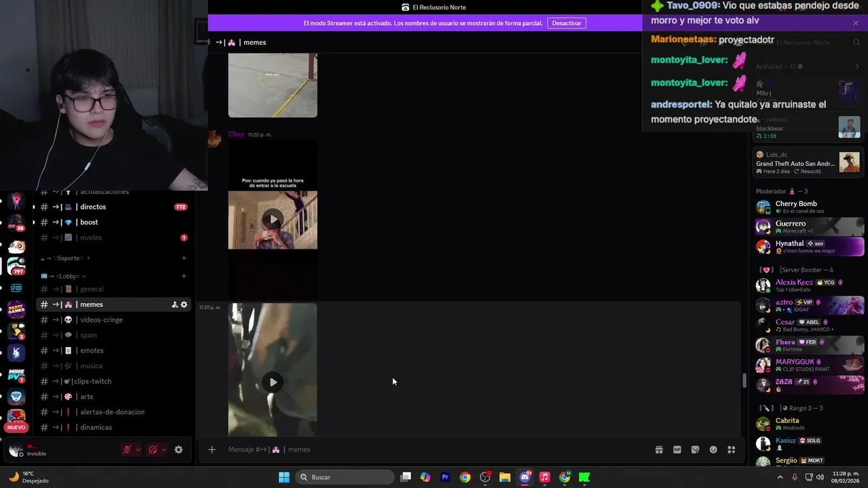
Task: Toggle headphone deafen in user panel
Action: (x=153, y=449)
